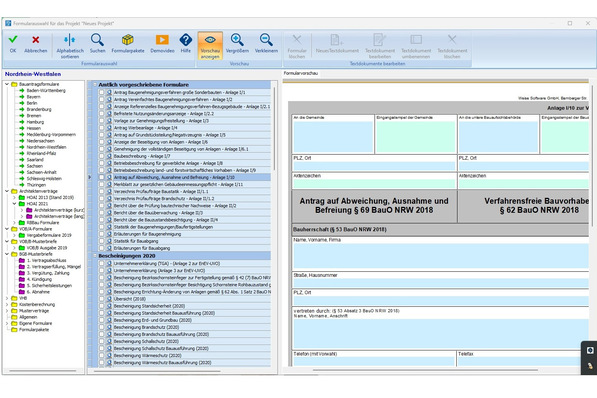Open the Hilfe help icon
This screenshot has width=597, height=398.
[x=186, y=39]
